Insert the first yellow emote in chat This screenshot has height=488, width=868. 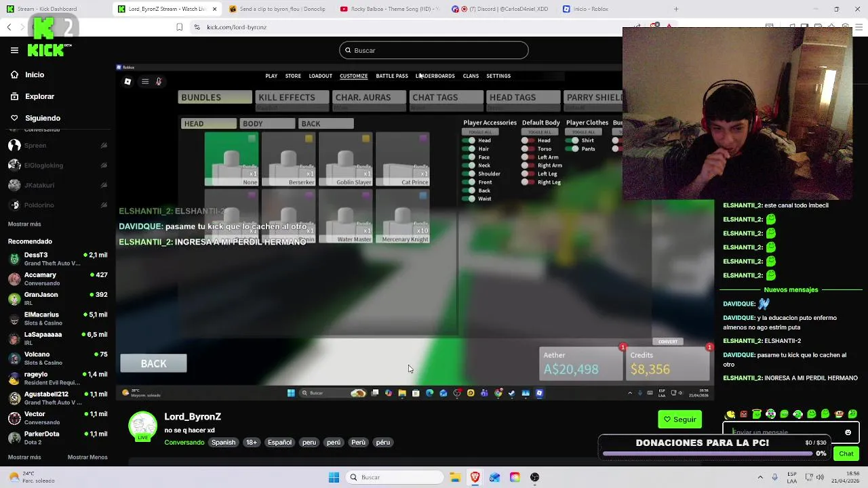730,414
